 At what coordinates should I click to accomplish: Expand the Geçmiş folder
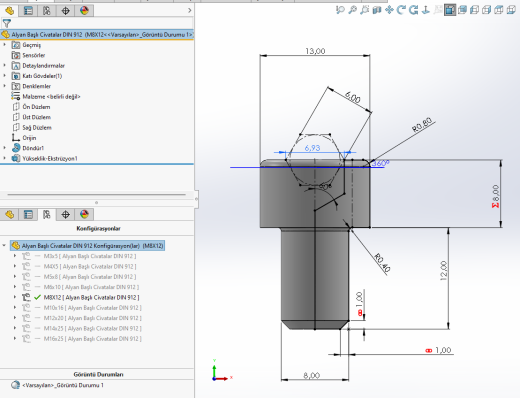[x=4, y=45]
